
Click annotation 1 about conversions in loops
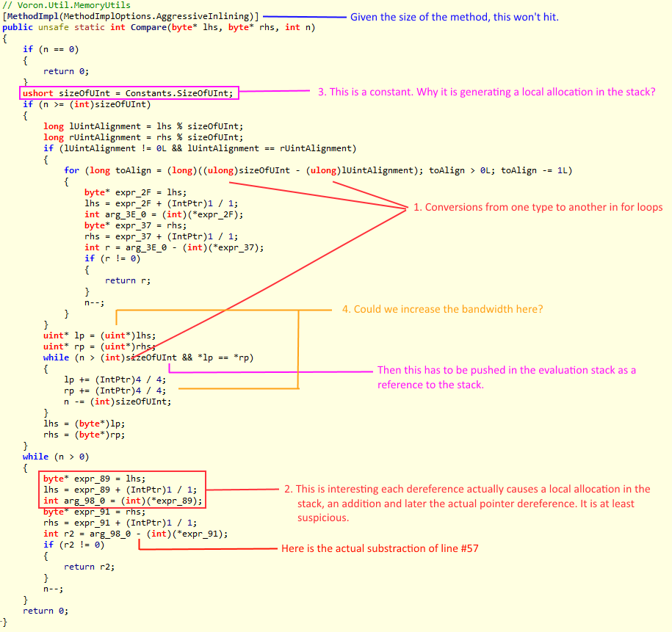tap(538, 208)
